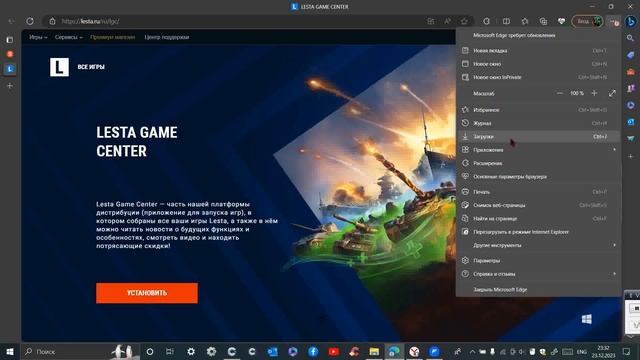The image size is (640, 360).
Task: Open the Bing chat sidebar icon
Action: point(631,21)
